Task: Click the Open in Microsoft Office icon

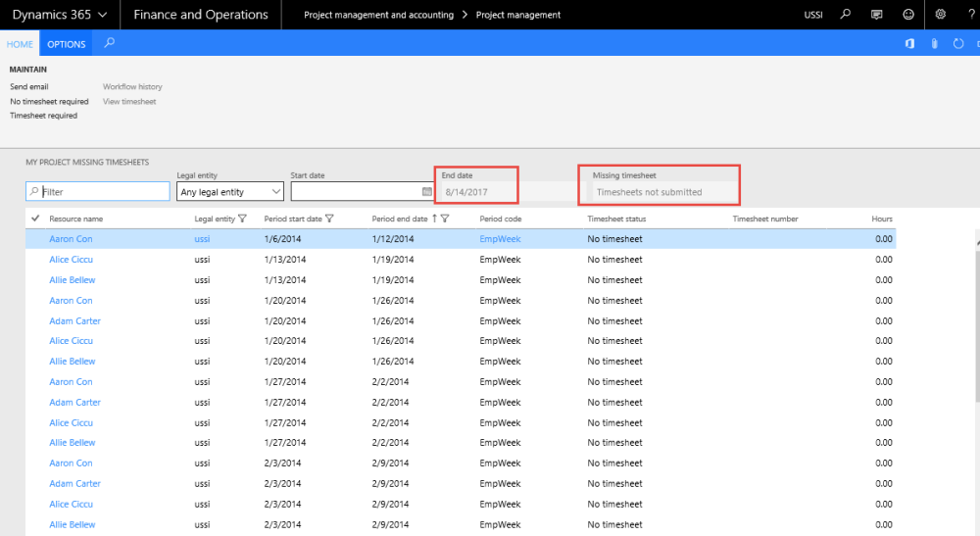Action: (909, 44)
